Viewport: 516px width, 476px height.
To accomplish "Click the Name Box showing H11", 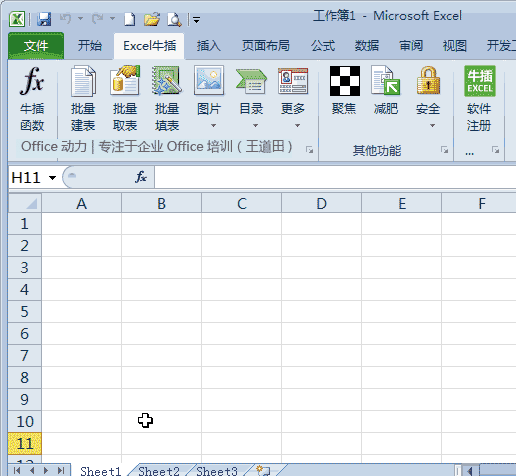I will coord(28,177).
